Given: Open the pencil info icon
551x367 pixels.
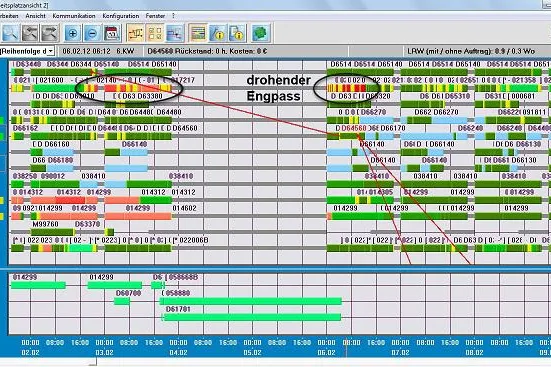Looking at the screenshot, I should [x=218, y=33].
